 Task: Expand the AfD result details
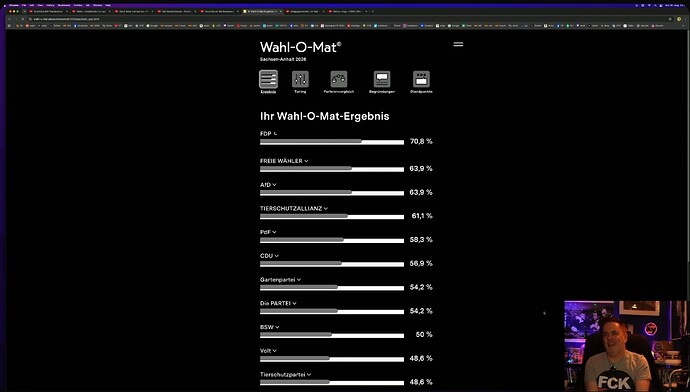(x=274, y=185)
